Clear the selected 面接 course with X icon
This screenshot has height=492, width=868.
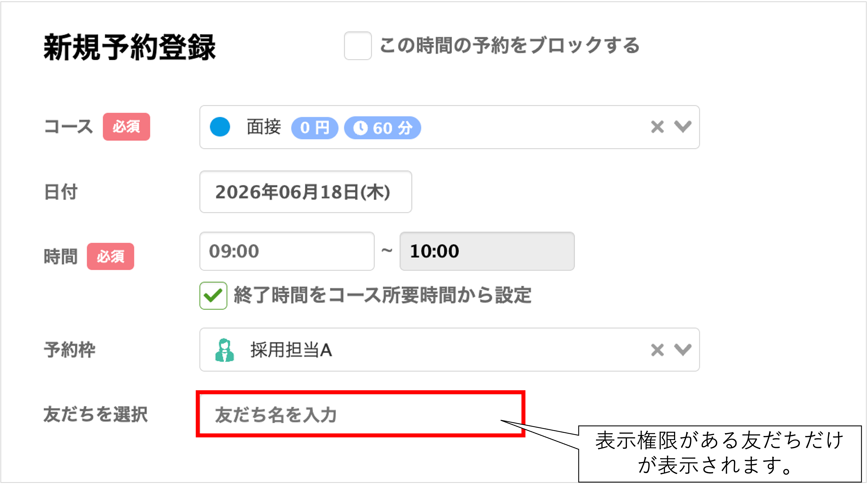[x=657, y=127]
